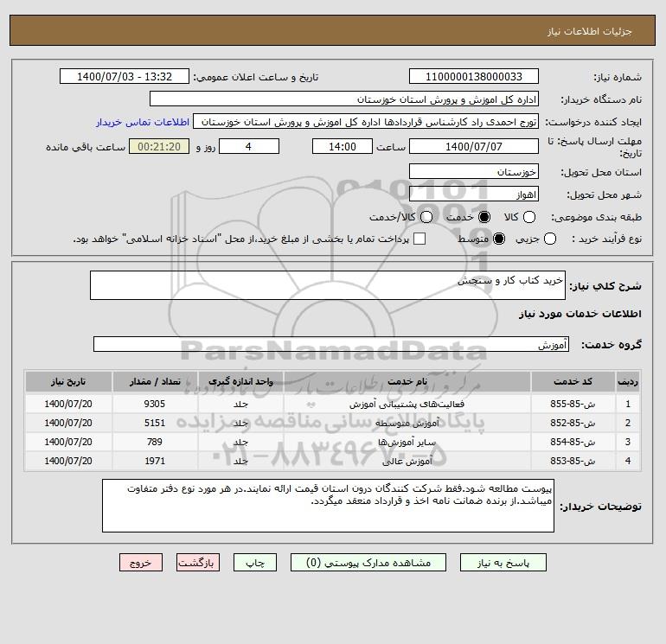Click the بازگشت back button
Screen dimensions: 666x644
click(198, 563)
